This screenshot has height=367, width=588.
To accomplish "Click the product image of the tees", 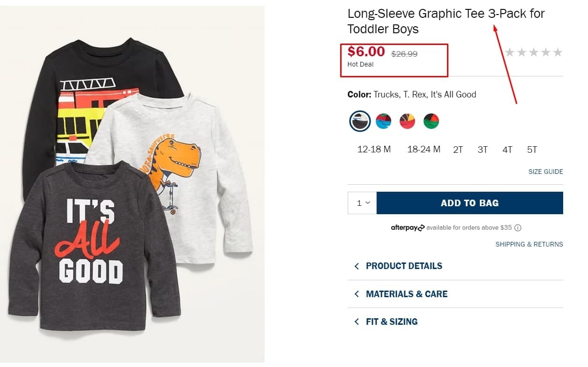I will [131, 187].
